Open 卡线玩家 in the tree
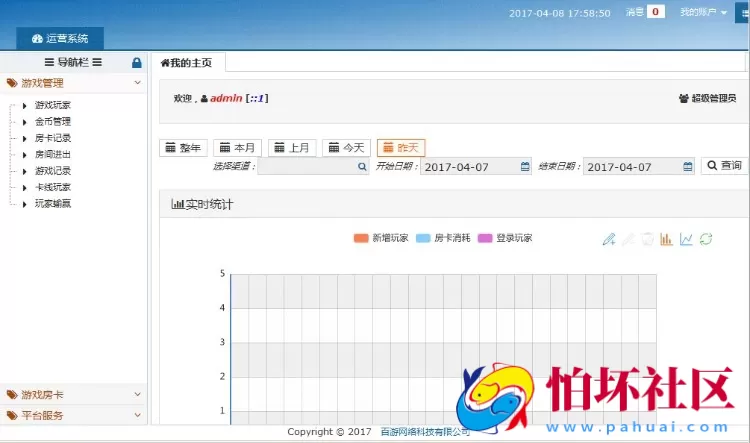The width and height of the screenshot is (750, 443). point(53,187)
